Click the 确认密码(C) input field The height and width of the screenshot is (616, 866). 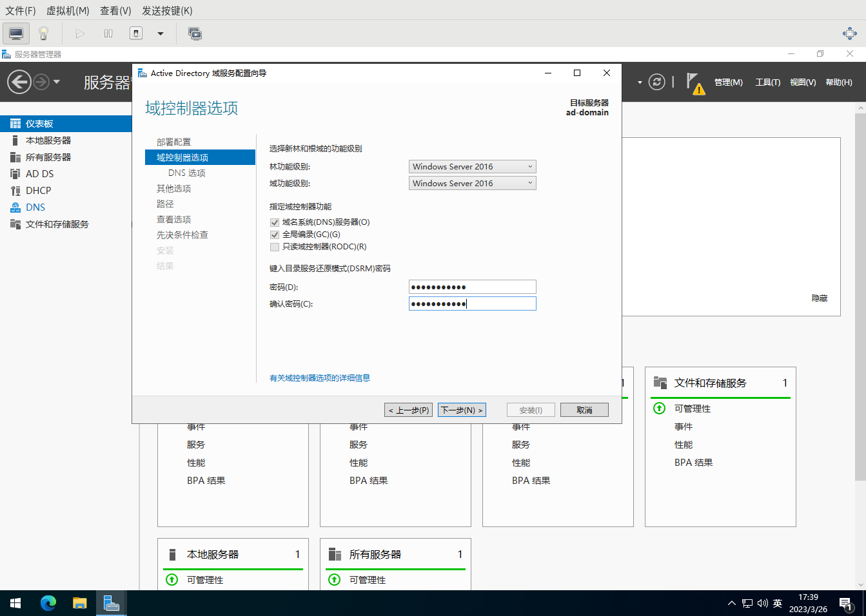[472, 303]
